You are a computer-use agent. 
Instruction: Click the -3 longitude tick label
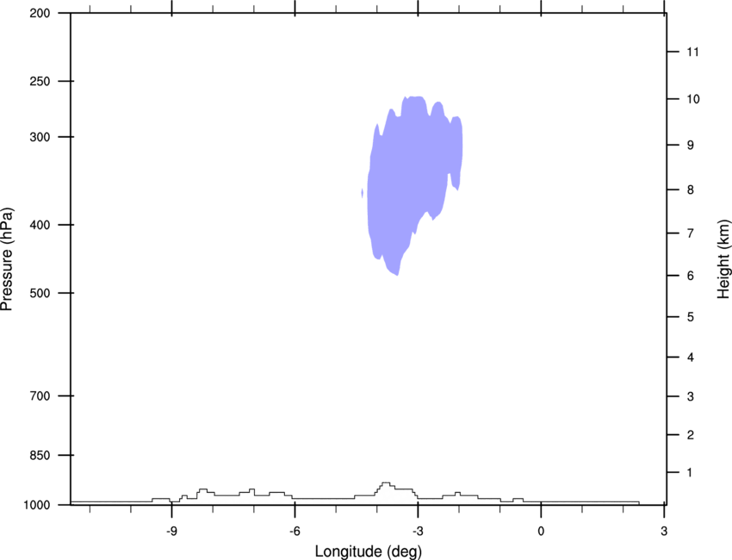(x=418, y=531)
